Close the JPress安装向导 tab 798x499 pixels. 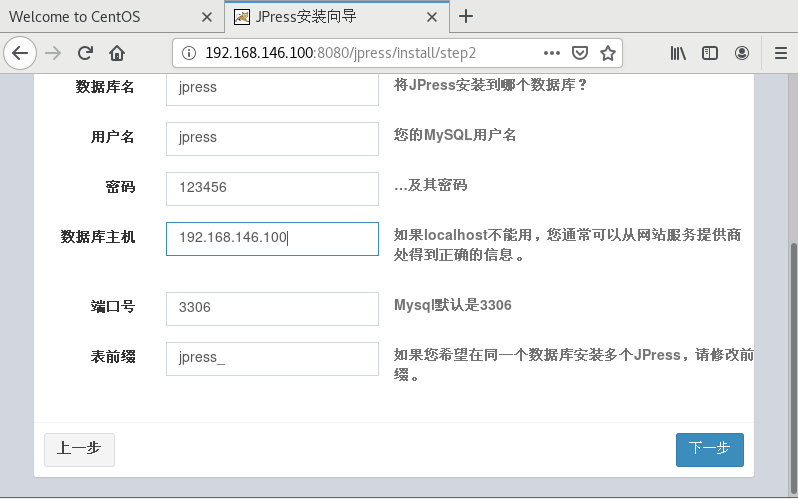(432, 17)
